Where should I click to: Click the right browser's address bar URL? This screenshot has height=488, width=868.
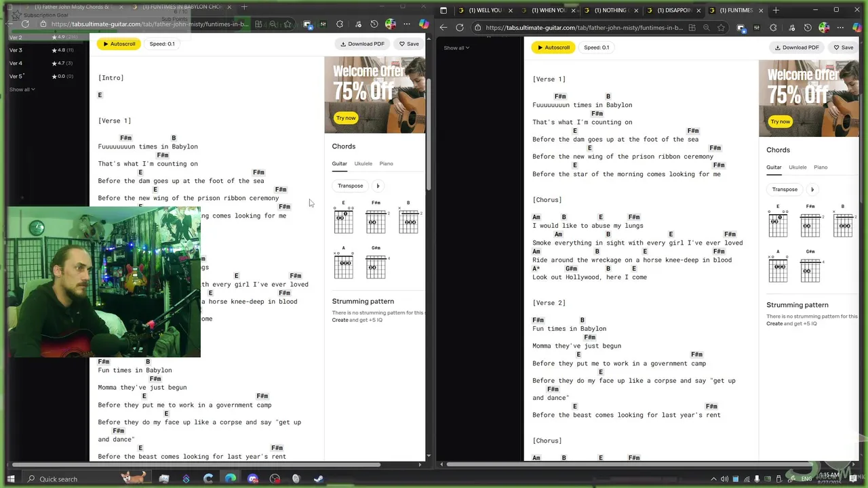coord(584,28)
